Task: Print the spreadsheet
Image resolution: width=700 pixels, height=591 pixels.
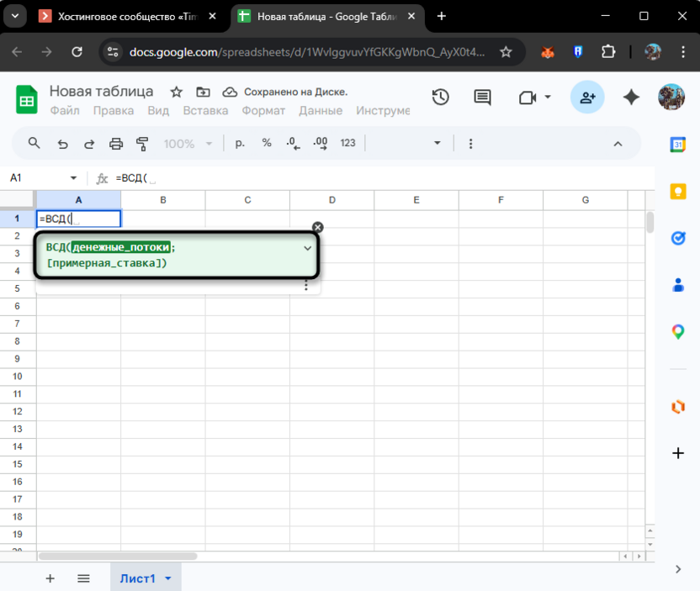Action: [116, 144]
